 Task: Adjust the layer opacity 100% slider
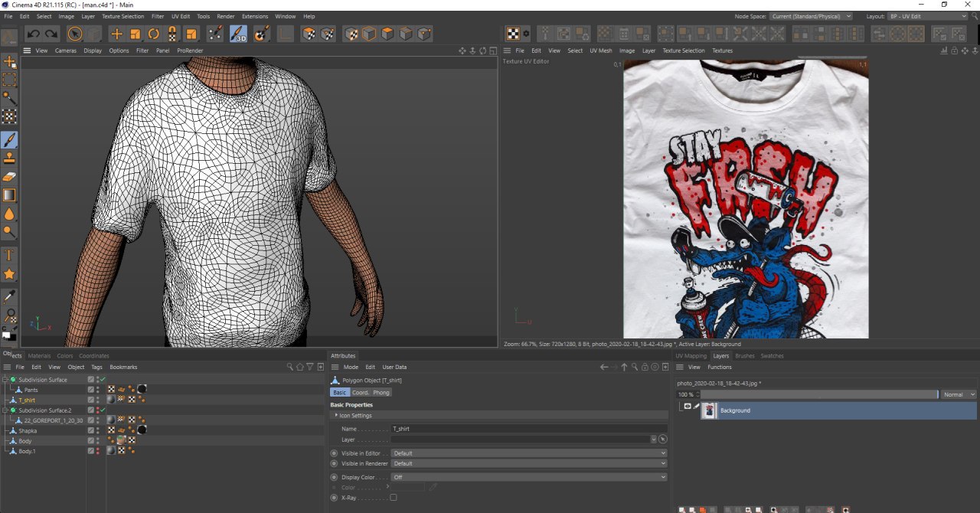tap(819, 394)
